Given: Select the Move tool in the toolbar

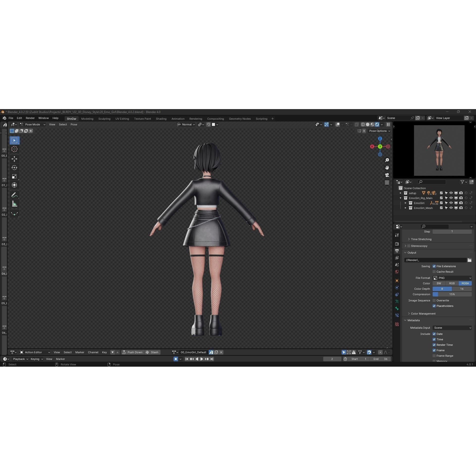Looking at the screenshot, I should click(14, 159).
